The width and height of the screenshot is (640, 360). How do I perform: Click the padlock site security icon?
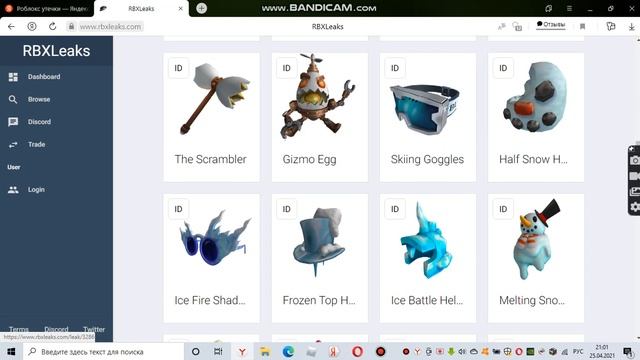tap(71, 27)
